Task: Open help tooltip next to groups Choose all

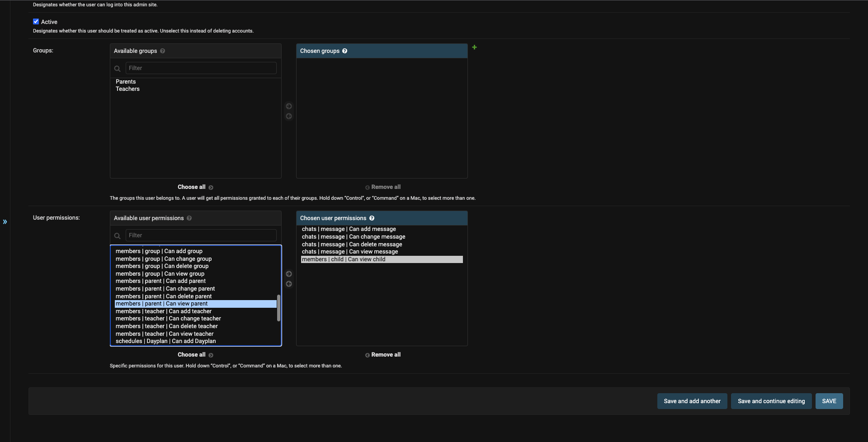Action: (211, 187)
